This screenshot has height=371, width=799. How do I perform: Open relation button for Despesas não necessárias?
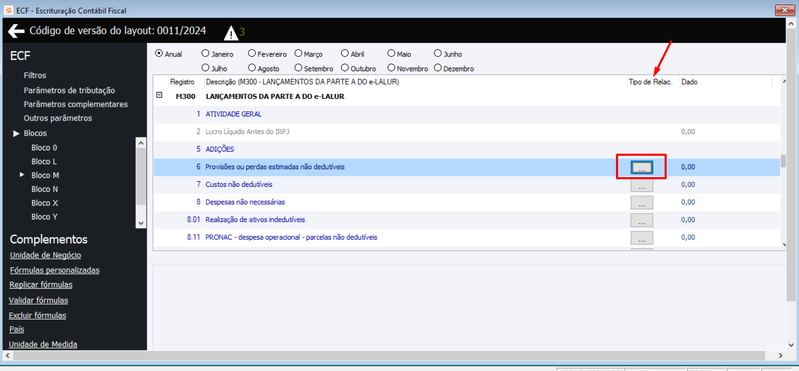pyautogui.click(x=642, y=203)
